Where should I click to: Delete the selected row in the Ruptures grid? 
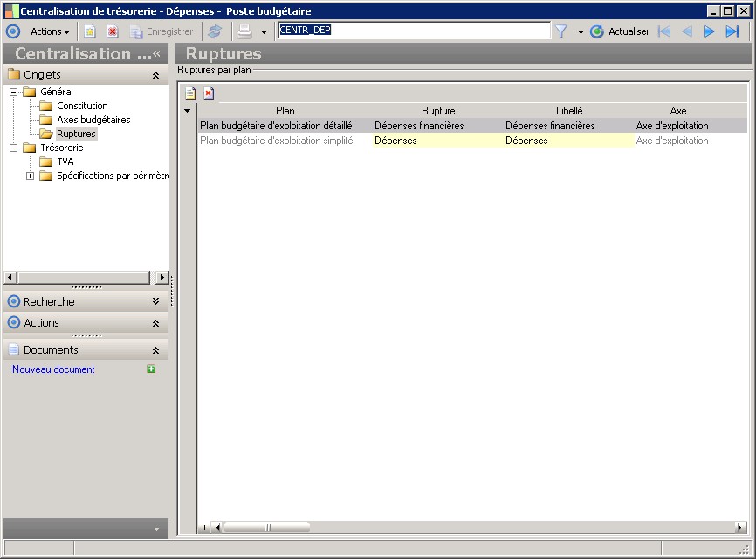209,93
